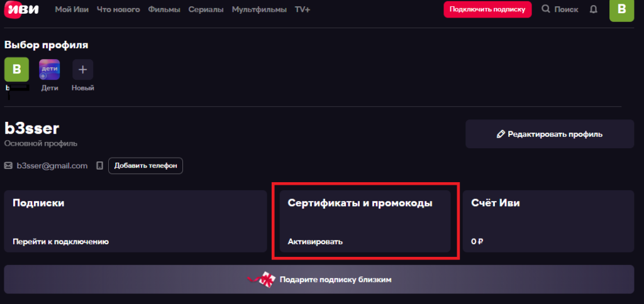Open the Сериалы menu
The image size is (644, 304).
pos(206,9)
